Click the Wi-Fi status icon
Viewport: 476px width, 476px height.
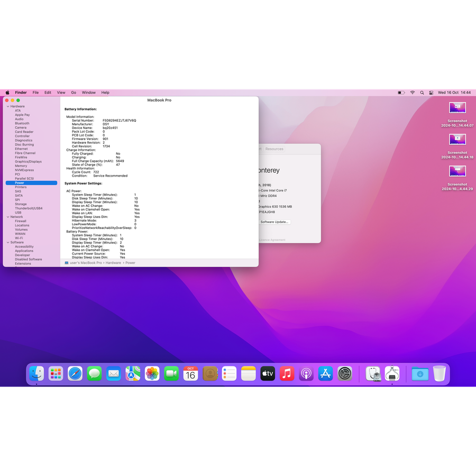[x=413, y=93]
